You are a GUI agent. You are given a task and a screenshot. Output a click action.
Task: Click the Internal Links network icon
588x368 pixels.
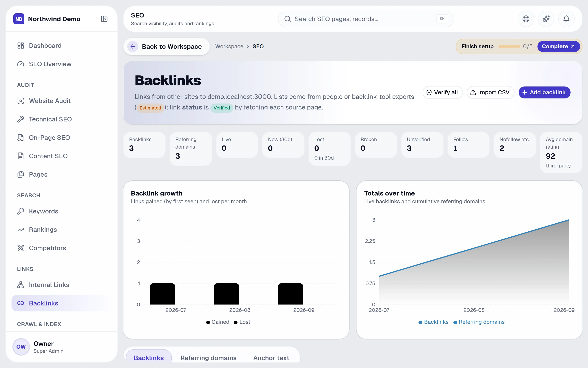pos(21,285)
